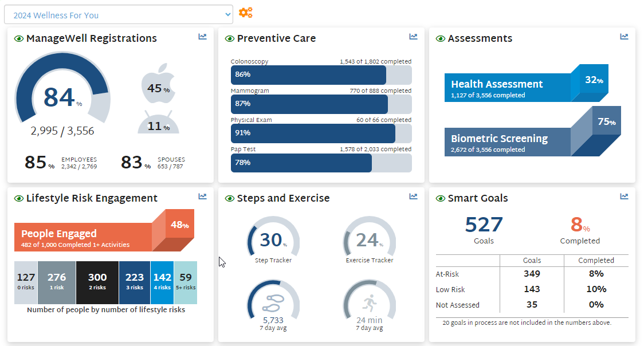Open the trend chart for Preventive Care

413,36
